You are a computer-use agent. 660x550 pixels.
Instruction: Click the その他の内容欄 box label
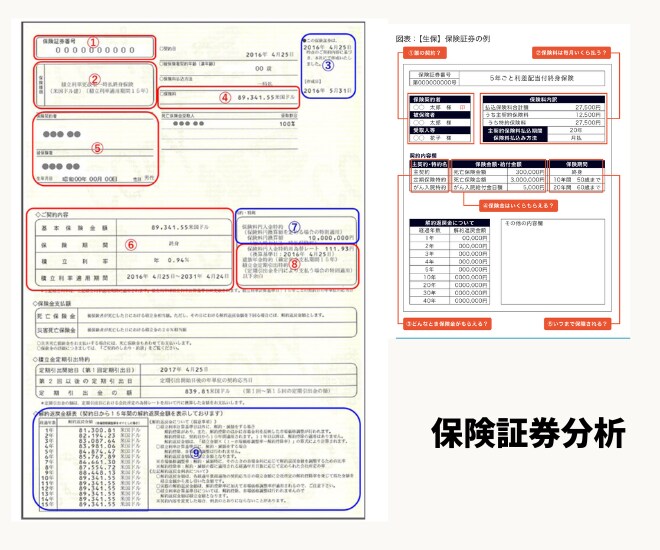pyautogui.click(x=523, y=223)
